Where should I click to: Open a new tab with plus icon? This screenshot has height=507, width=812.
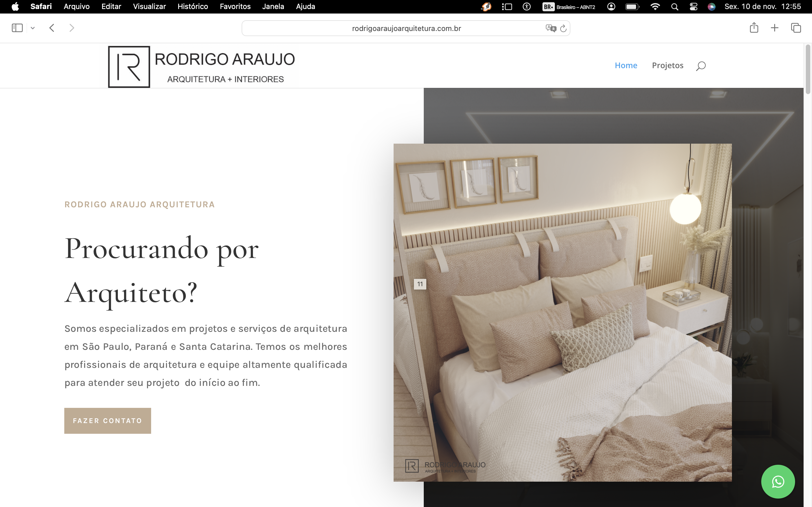point(775,28)
